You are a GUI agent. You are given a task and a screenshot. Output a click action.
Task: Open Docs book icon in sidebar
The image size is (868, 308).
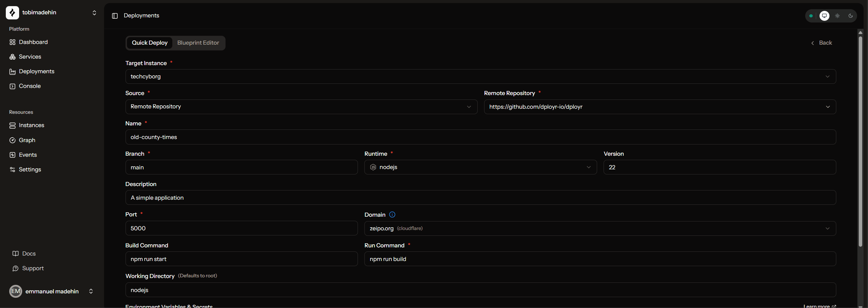pos(15,254)
